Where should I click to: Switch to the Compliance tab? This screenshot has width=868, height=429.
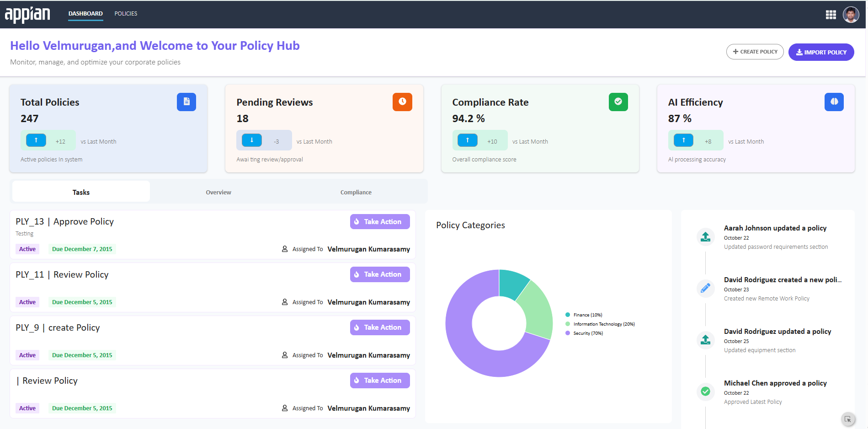tap(356, 192)
